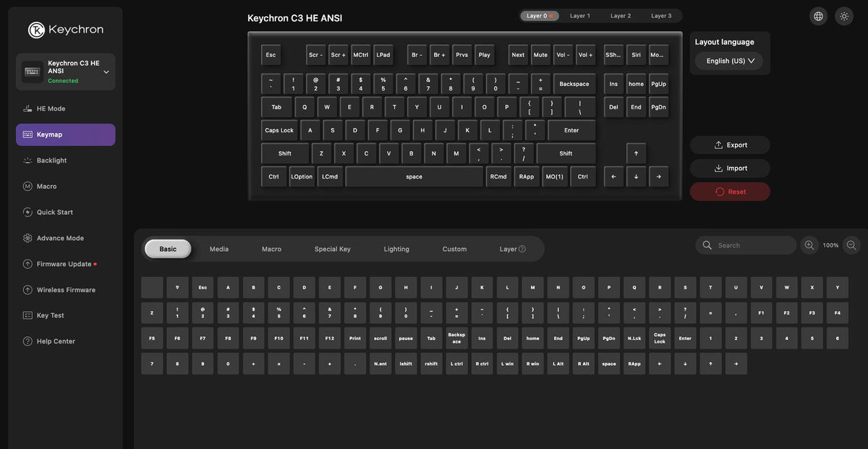Click the Import button

[x=730, y=168]
